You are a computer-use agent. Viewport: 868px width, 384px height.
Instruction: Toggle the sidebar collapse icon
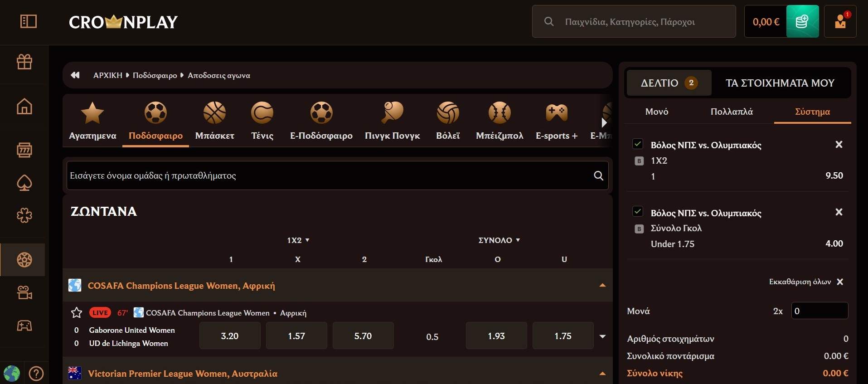(x=29, y=21)
